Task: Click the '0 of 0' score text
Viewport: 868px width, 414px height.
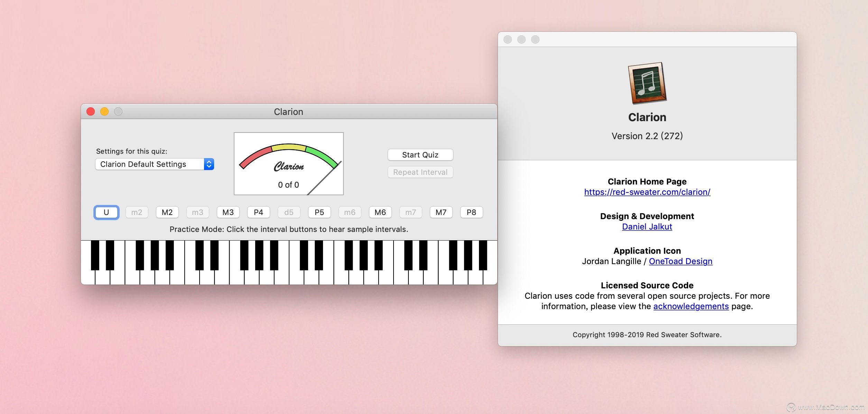Action: (x=288, y=185)
